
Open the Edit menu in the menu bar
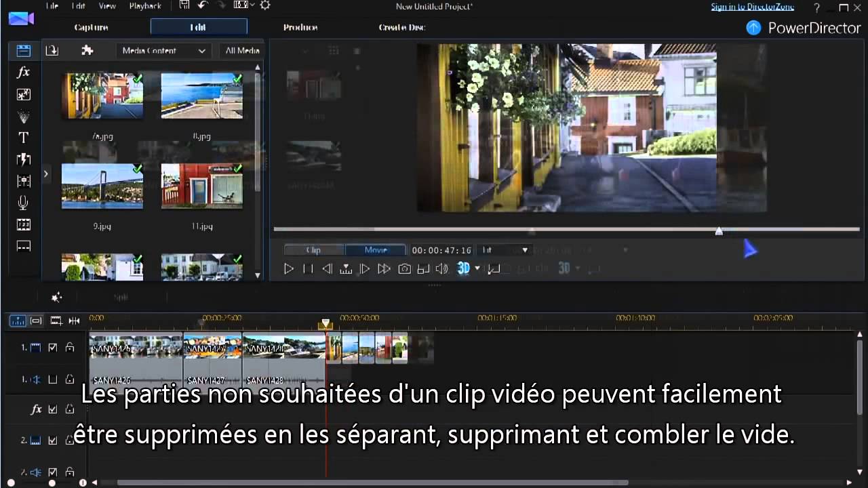pyautogui.click(x=78, y=5)
